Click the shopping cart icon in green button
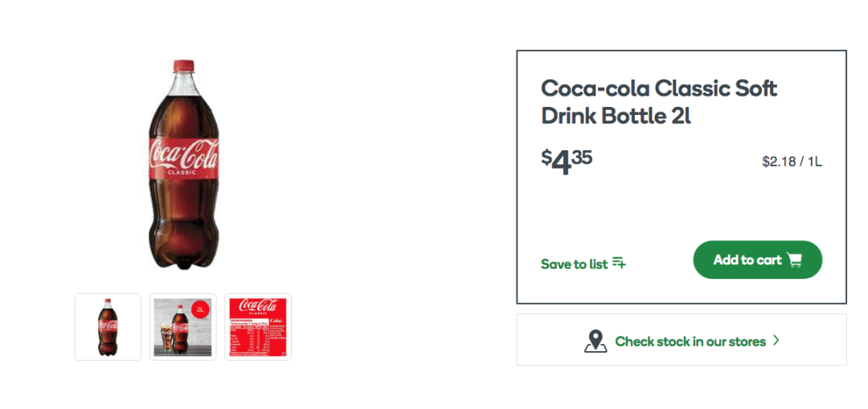Viewport: 868px width, 409px height. pyautogui.click(x=794, y=260)
